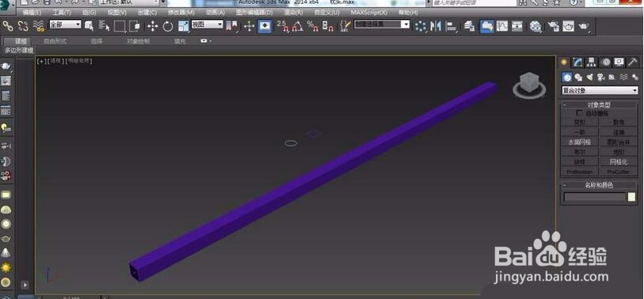Open the 帮助(H) menu
Image resolution: width=644 pixels, height=299 pixels.
pyautogui.click(x=408, y=13)
